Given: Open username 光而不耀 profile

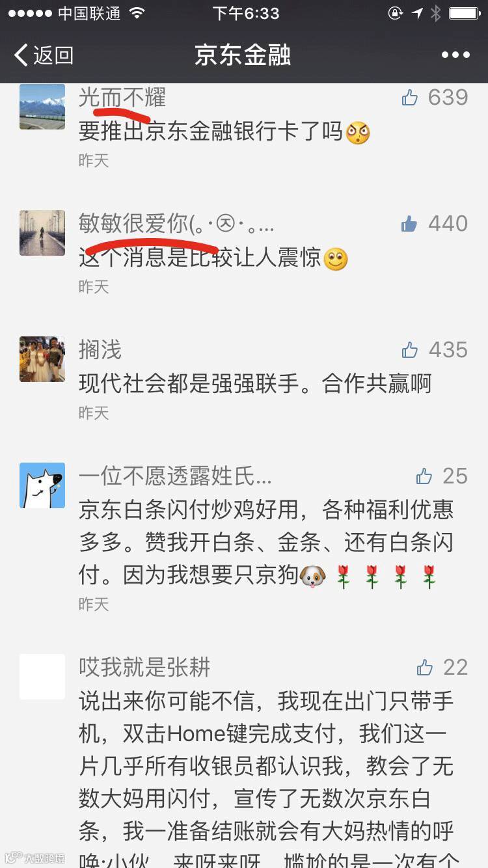Looking at the screenshot, I should pos(122,98).
